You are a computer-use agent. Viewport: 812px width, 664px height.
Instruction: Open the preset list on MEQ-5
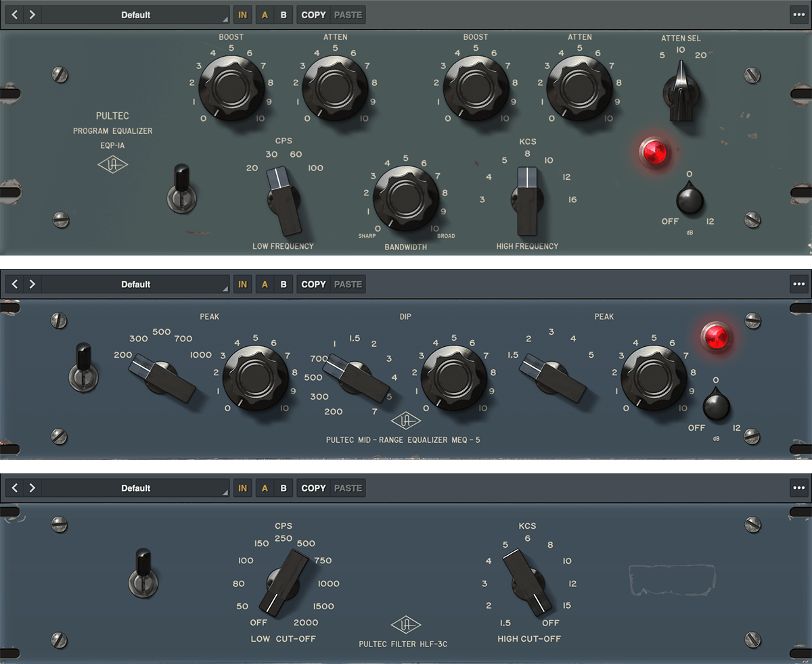(135, 284)
